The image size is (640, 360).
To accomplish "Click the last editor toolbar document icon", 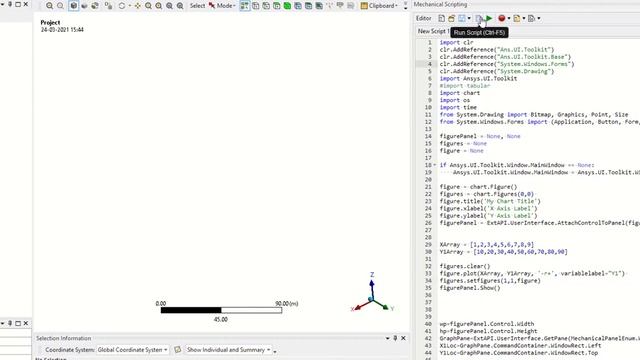I will coord(531,18).
